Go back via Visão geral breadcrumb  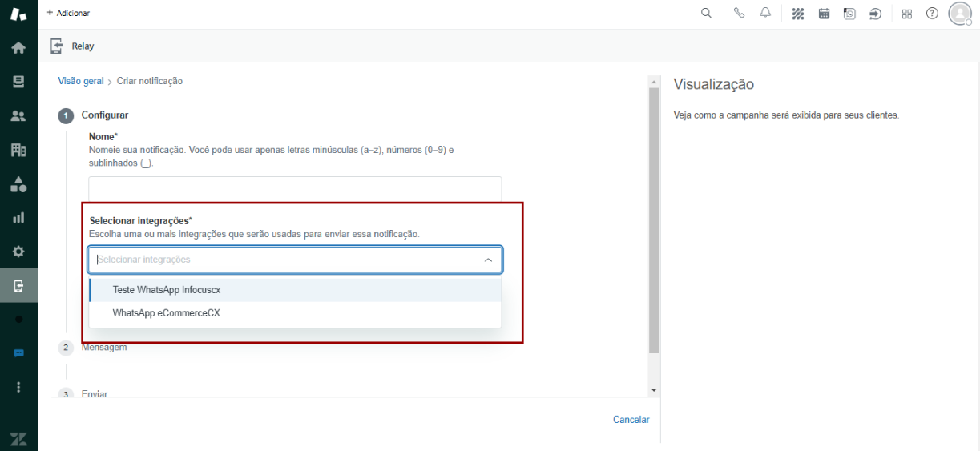[x=81, y=81]
